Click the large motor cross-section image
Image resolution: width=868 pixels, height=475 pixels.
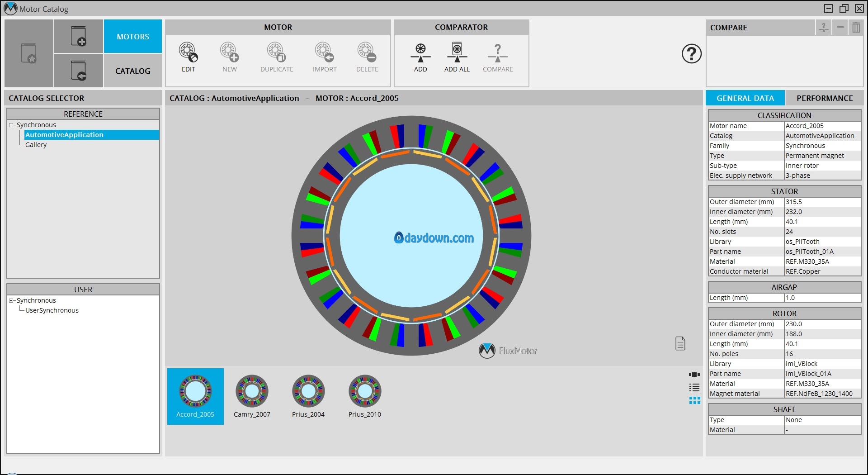point(411,236)
